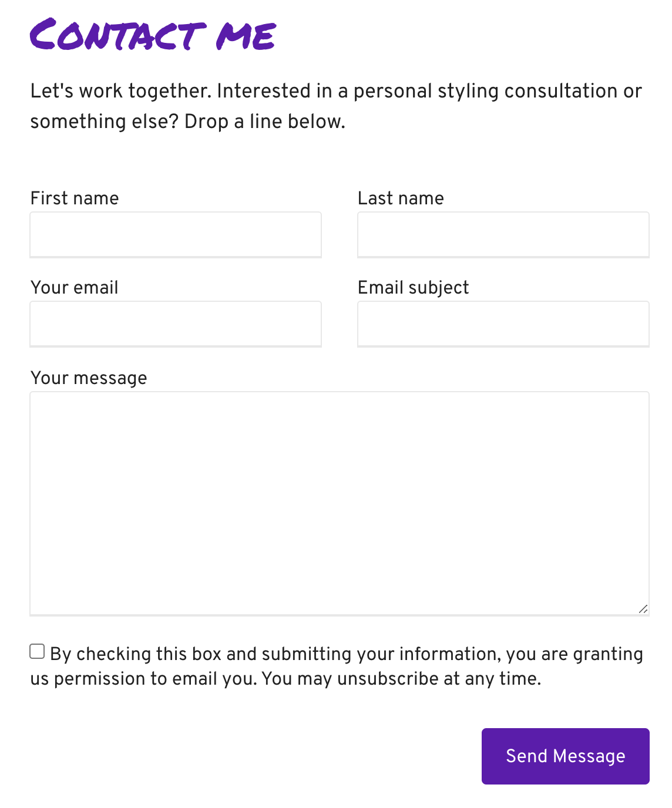Screen dimensions: 672x808
Task: Click the "Last name" label
Action: pyautogui.click(x=401, y=198)
